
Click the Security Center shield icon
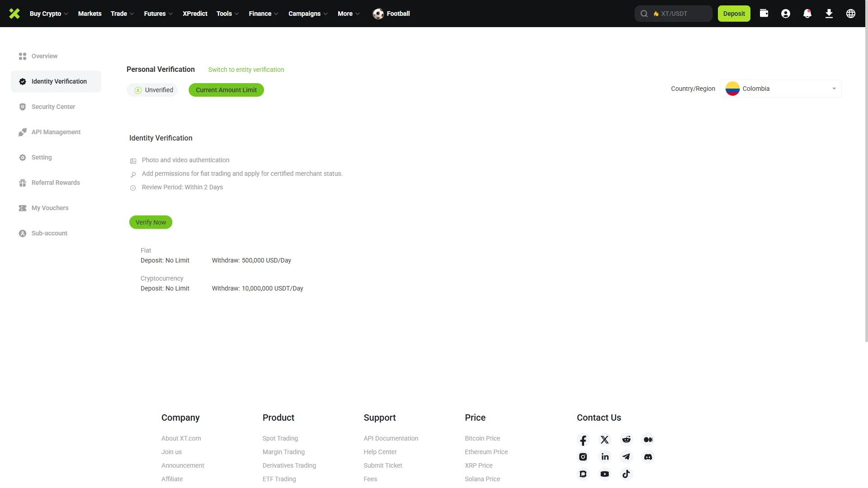(23, 107)
